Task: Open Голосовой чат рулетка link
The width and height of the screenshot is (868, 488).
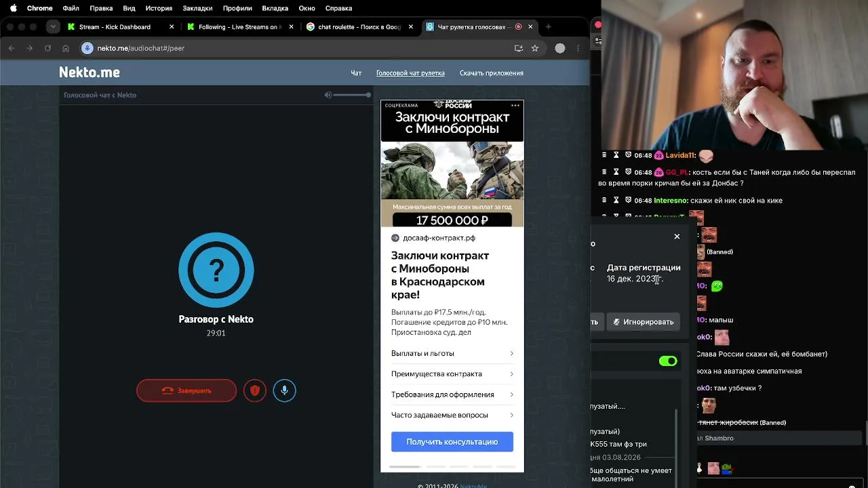Action: coord(410,73)
